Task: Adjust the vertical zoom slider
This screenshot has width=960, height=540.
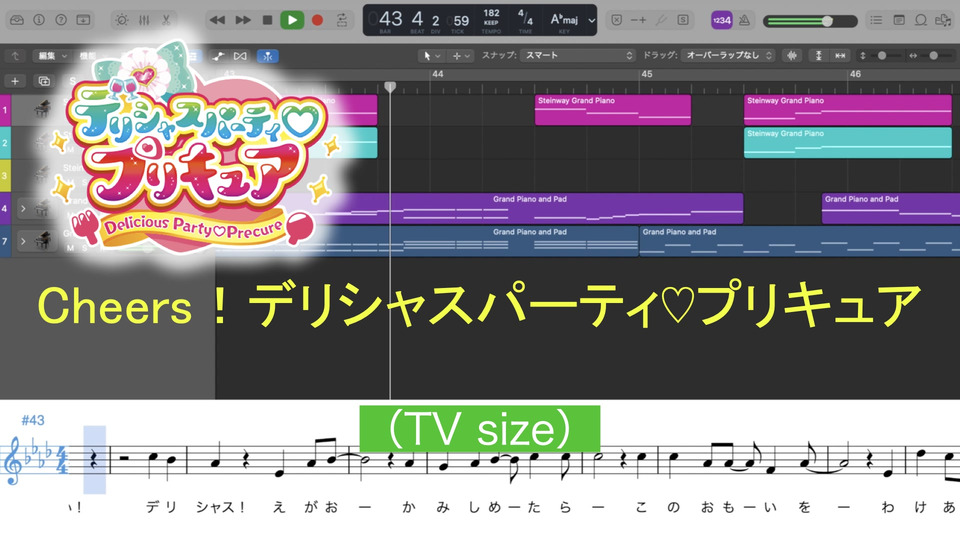Action: coord(882,56)
